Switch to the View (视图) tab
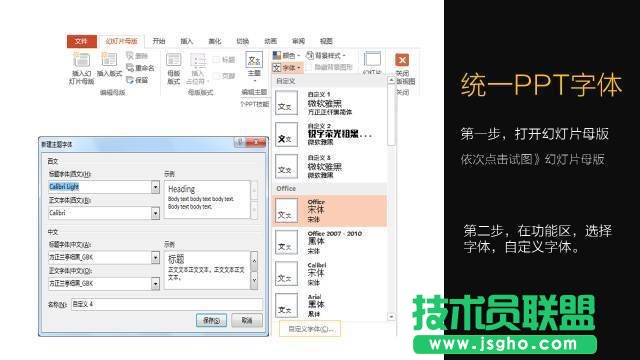This screenshot has width=640, height=360. coord(326,41)
